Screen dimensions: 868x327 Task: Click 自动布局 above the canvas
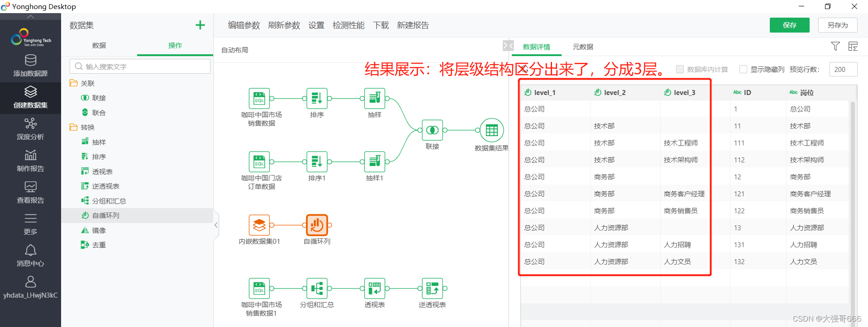(x=235, y=50)
